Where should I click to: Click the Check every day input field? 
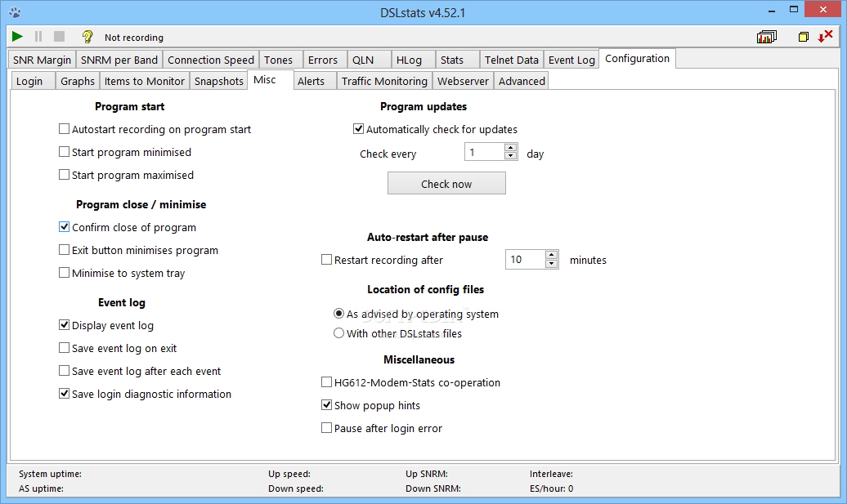point(485,152)
